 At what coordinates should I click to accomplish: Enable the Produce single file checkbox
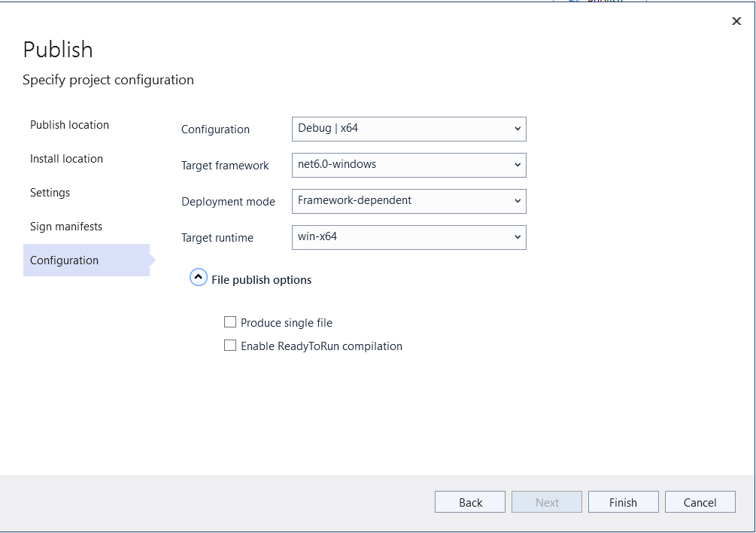[x=230, y=321]
